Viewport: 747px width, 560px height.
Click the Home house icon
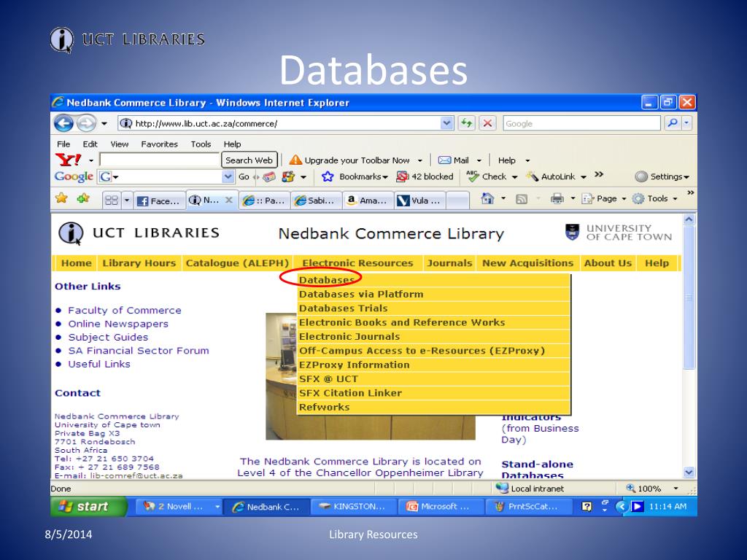pyautogui.click(x=487, y=198)
